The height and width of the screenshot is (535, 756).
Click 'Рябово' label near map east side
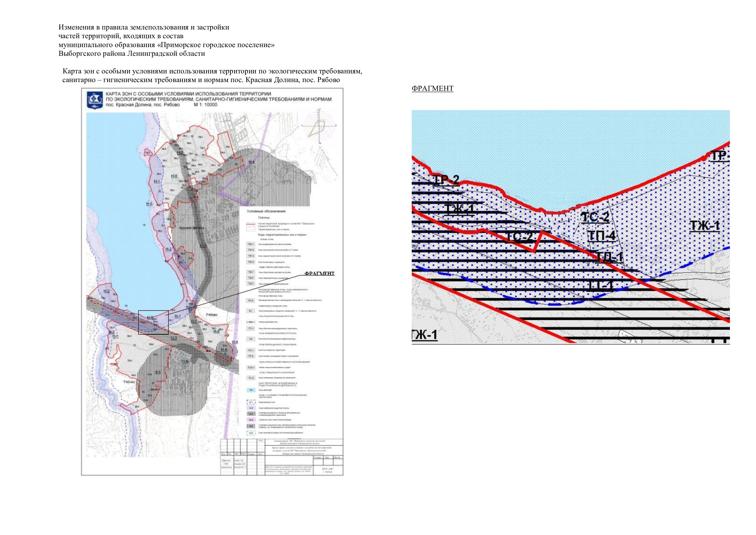coord(212,315)
